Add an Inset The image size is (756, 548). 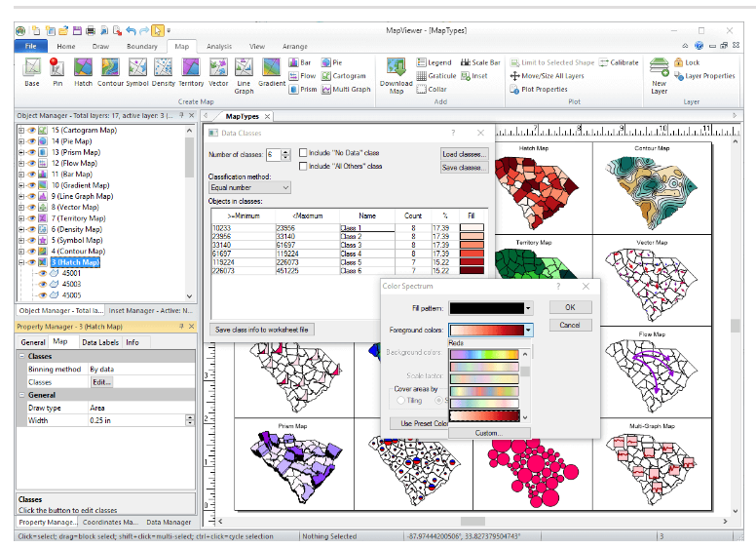click(x=474, y=76)
